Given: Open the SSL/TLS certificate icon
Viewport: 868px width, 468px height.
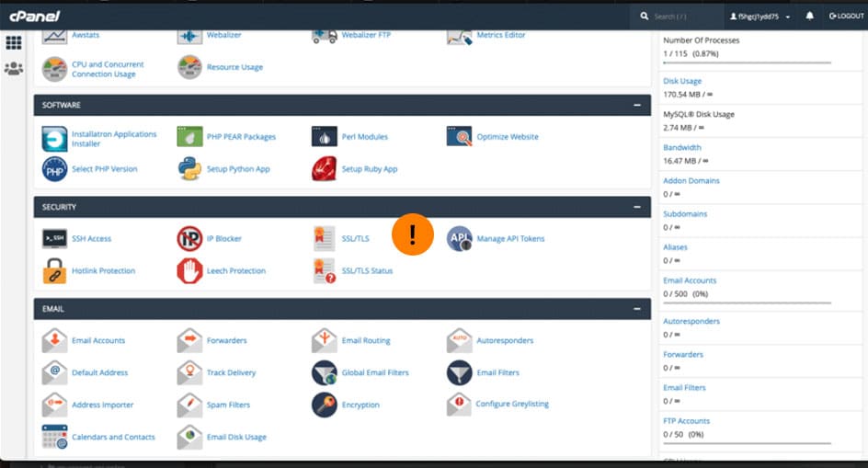Looking at the screenshot, I should click(325, 239).
